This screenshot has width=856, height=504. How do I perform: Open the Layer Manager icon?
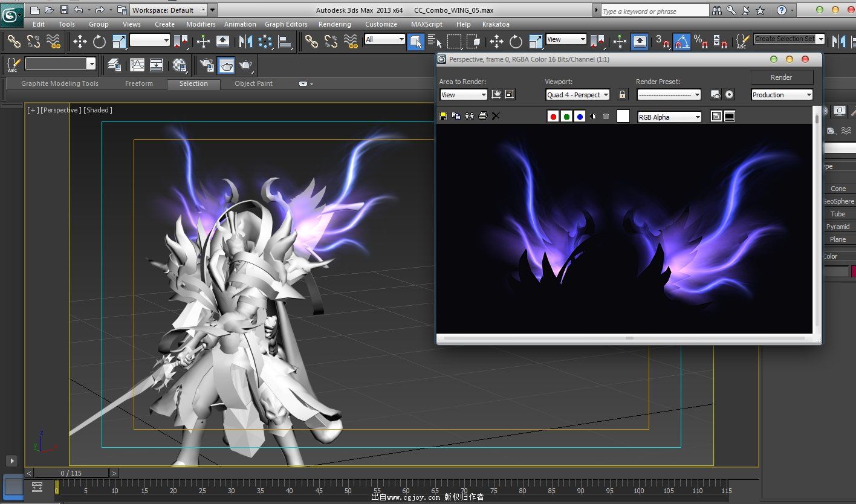coord(114,64)
